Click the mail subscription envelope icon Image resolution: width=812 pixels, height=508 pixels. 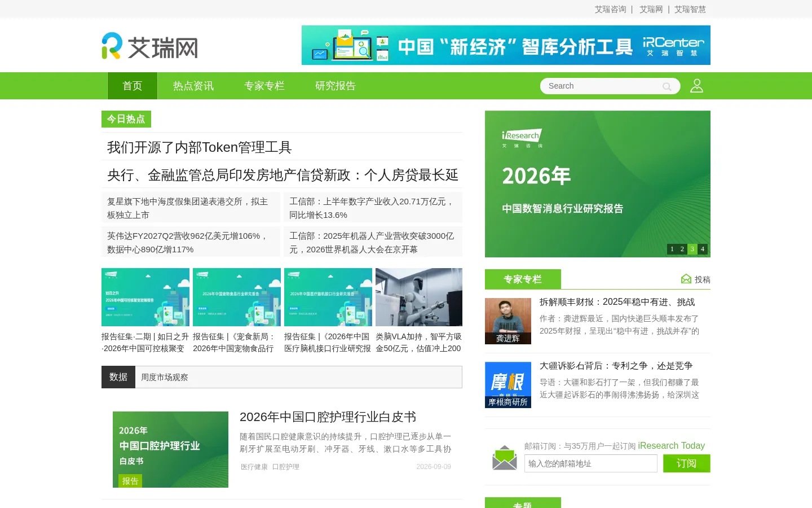tap(505, 458)
